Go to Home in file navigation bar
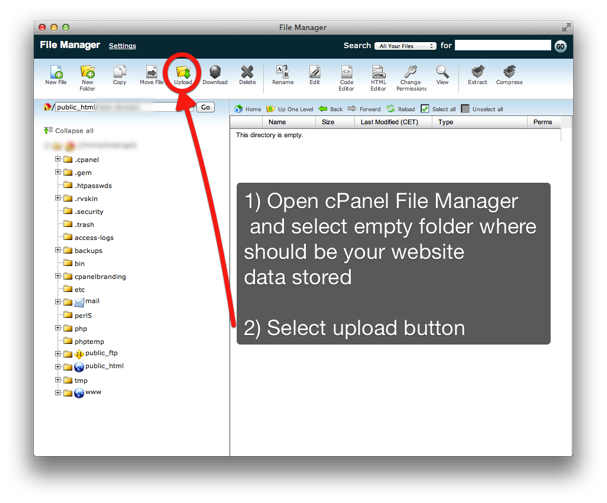Image resolution: width=607 pixels, height=503 pixels. click(x=248, y=109)
